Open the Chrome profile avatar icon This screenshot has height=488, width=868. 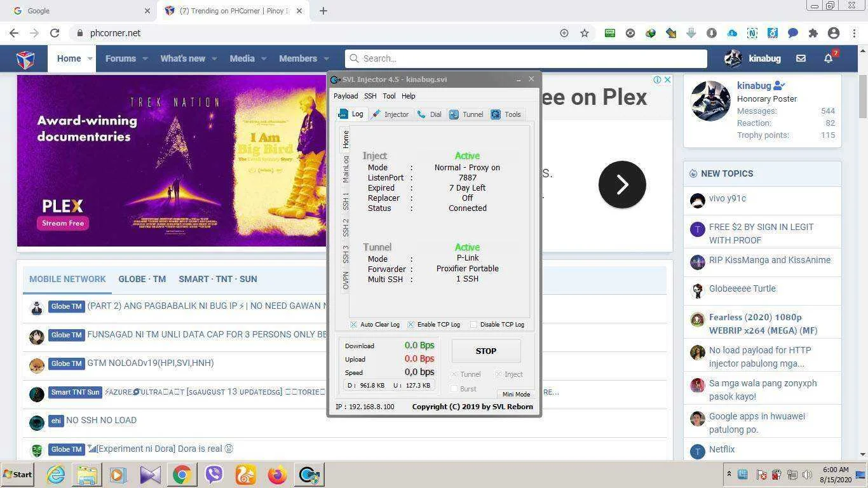click(x=834, y=33)
